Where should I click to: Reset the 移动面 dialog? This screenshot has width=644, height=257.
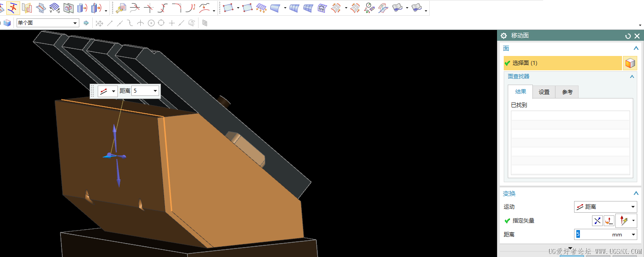pos(628,36)
